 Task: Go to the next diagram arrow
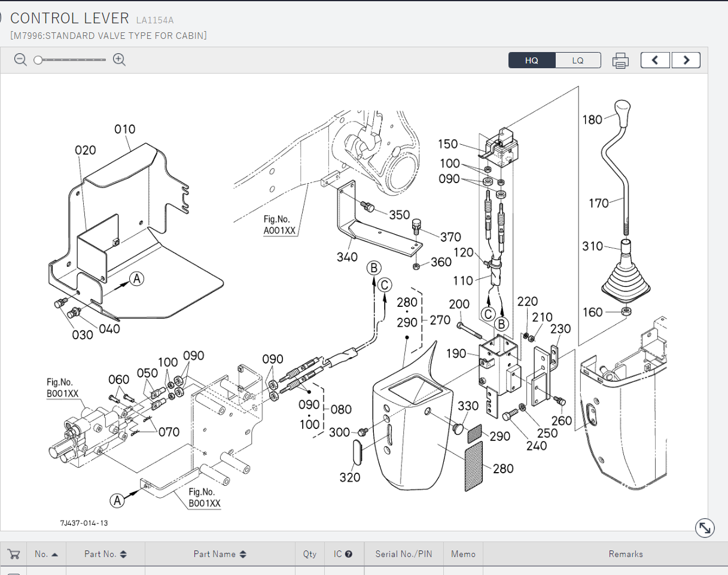pos(686,60)
